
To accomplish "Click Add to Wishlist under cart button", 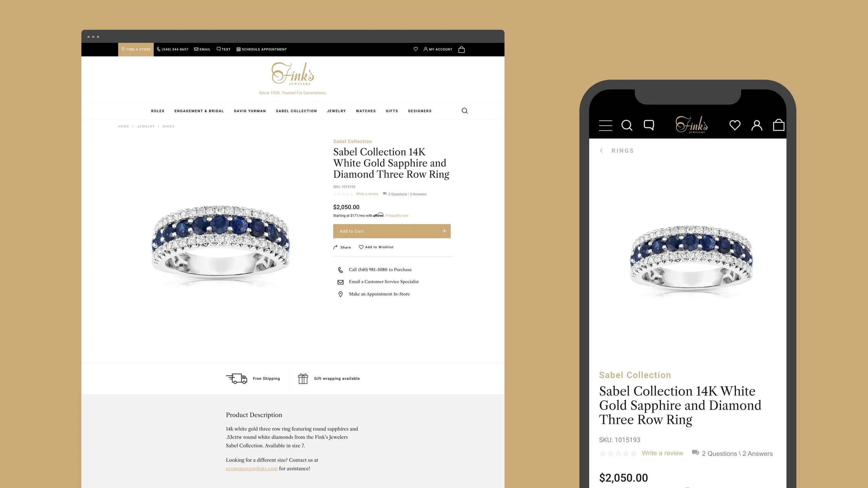I will tap(376, 247).
